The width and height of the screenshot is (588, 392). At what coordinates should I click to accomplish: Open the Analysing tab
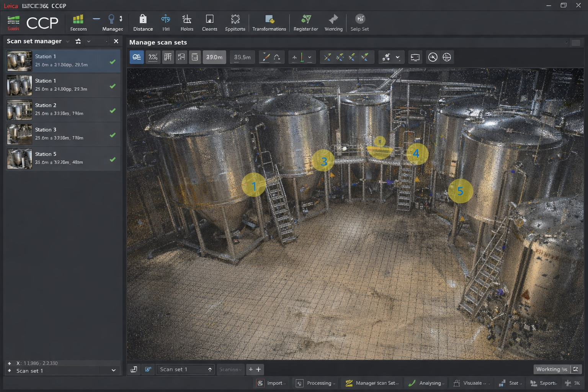[x=426, y=383]
